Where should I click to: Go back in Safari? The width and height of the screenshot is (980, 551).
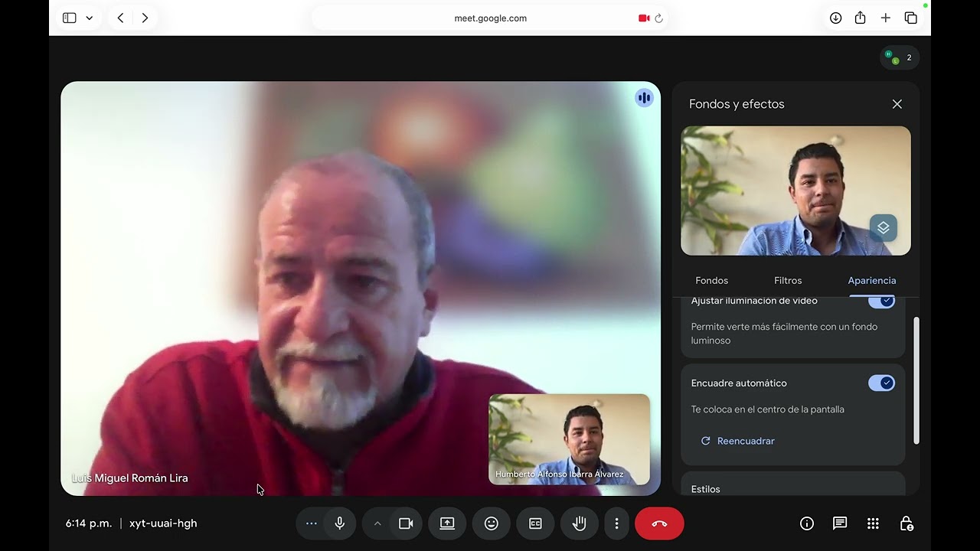pos(120,18)
